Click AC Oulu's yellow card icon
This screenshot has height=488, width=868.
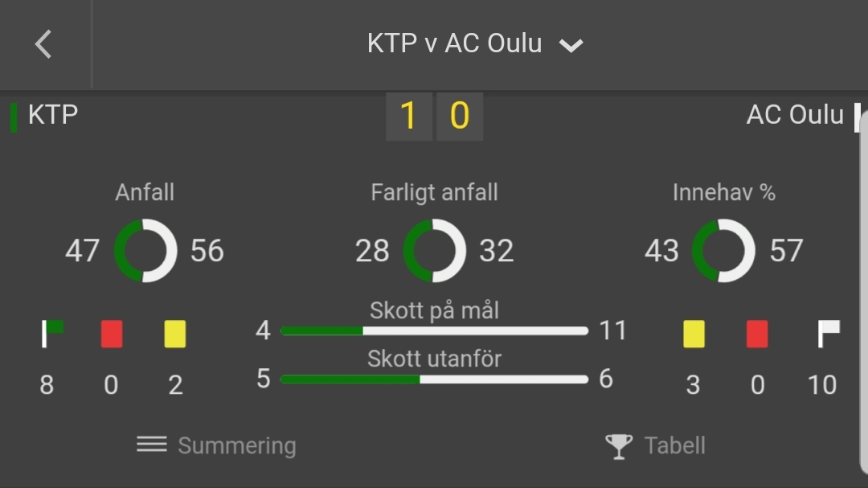point(694,334)
